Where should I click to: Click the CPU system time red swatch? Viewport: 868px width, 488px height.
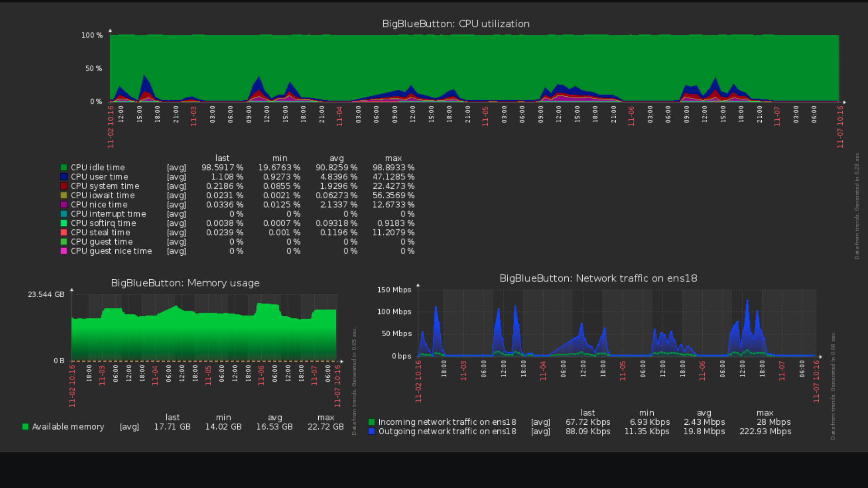coord(64,186)
